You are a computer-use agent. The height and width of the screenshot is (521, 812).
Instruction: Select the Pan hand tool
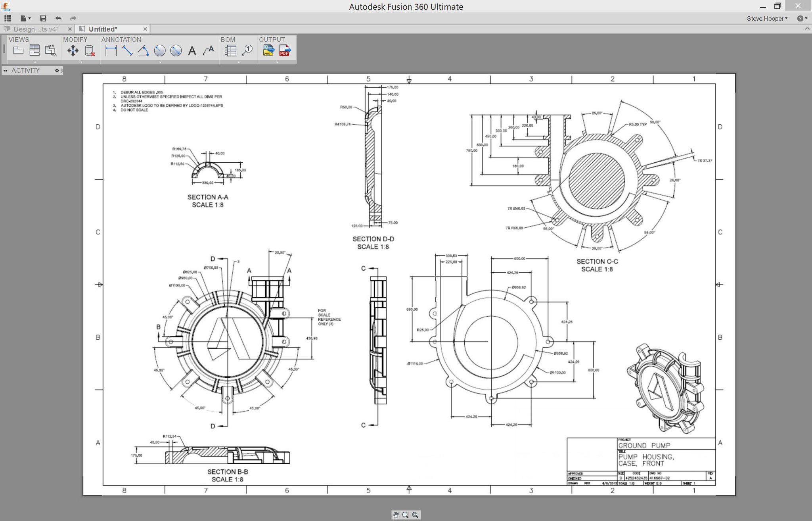coord(396,515)
